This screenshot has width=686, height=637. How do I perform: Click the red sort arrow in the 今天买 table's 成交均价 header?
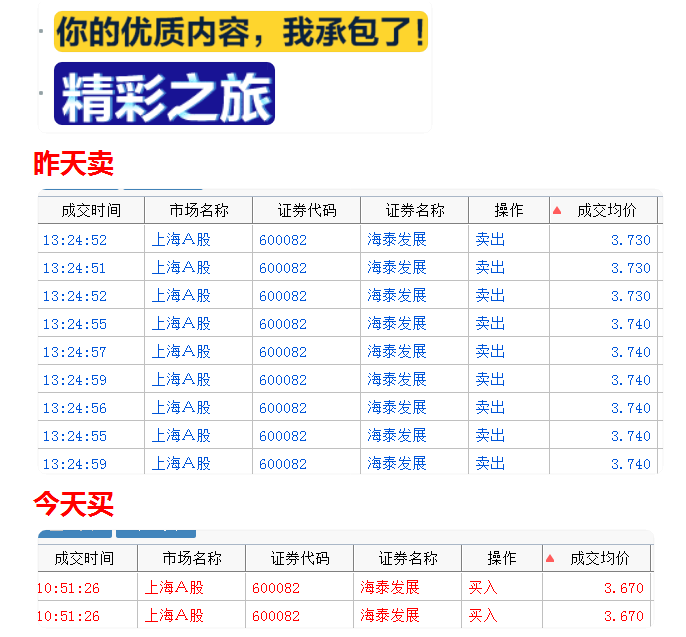coord(550,558)
